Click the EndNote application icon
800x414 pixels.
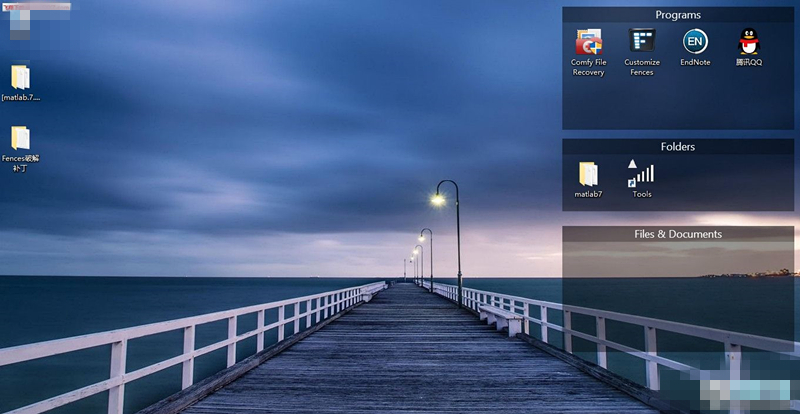pyautogui.click(x=695, y=42)
